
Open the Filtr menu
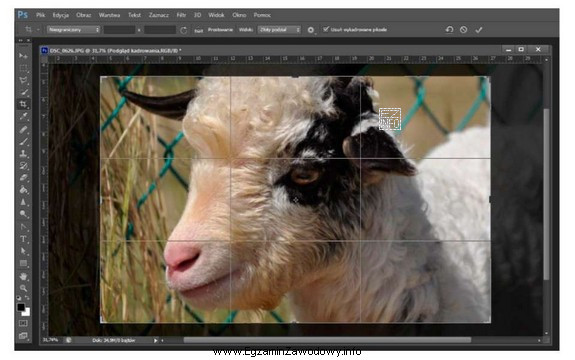(181, 15)
